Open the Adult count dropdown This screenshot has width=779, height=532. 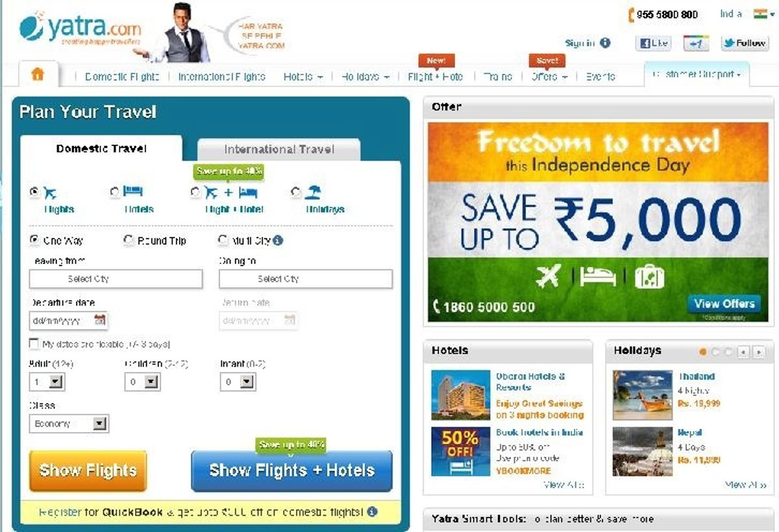tap(47, 382)
